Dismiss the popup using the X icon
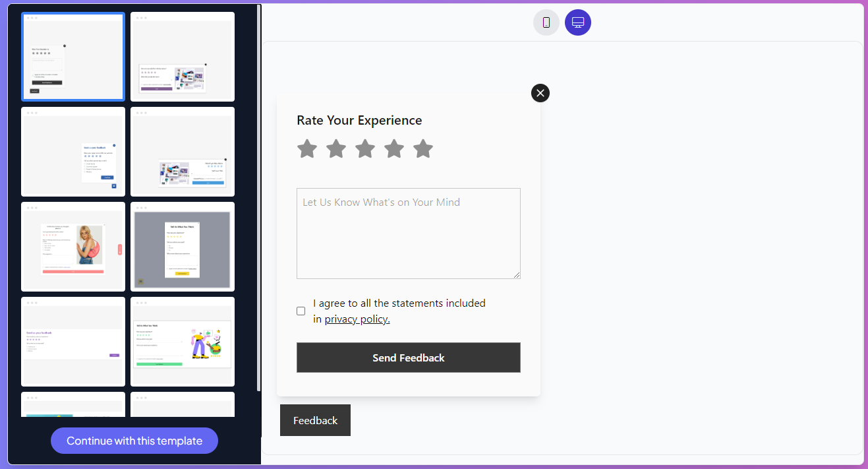868x469 pixels. pyautogui.click(x=540, y=92)
